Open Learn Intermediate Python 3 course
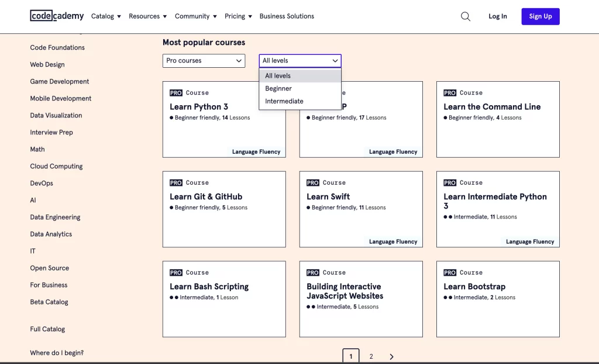This screenshot has width=599, height=364. click(498, 209)
